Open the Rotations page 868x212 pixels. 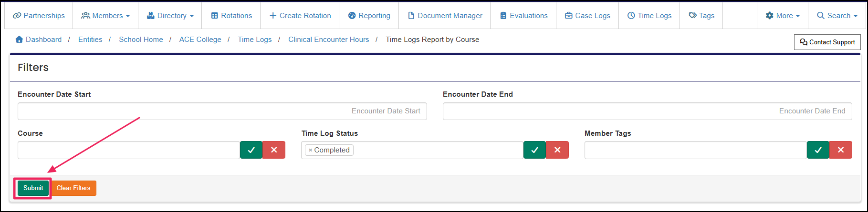231,16
